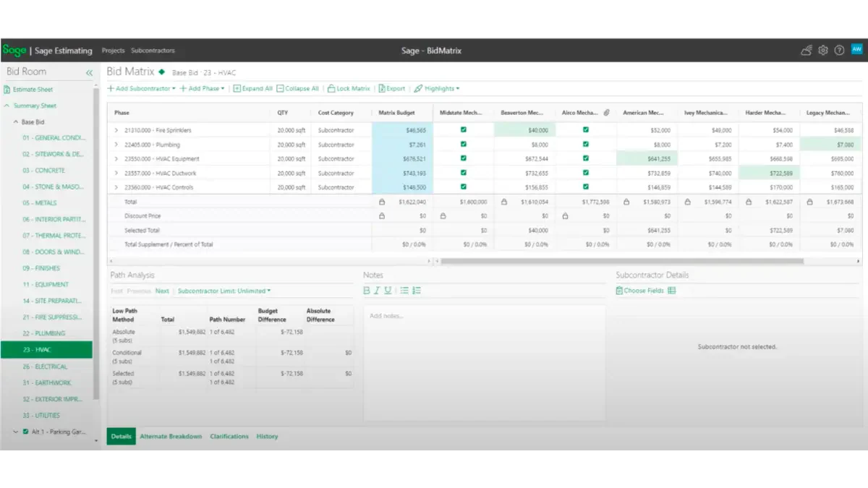Expand the 21310.000 Fire Sprinklers phase

[x=116, y=130]
